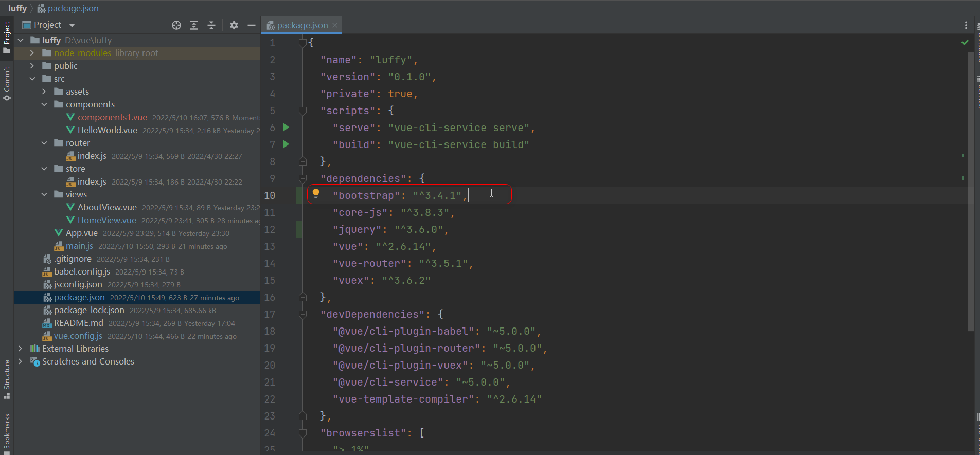Collapse the store folder
The width and height of the screenshot is (980, 455).
tap(44, 169)
